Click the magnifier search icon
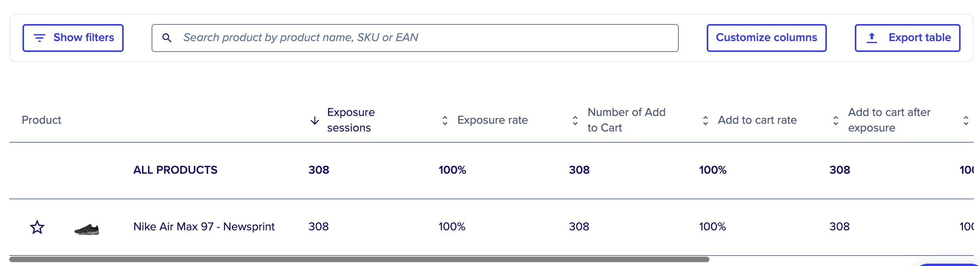Image resolution: width=980 pixels, height=266 pixels. (167, 38)
